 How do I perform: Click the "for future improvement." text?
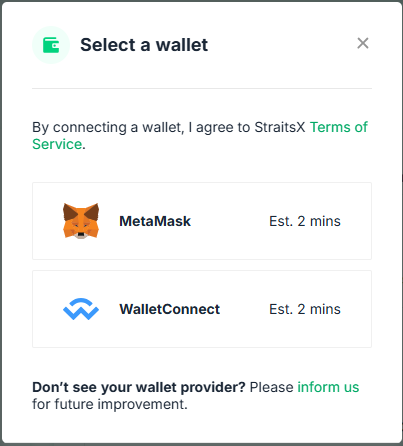[110, 404]
